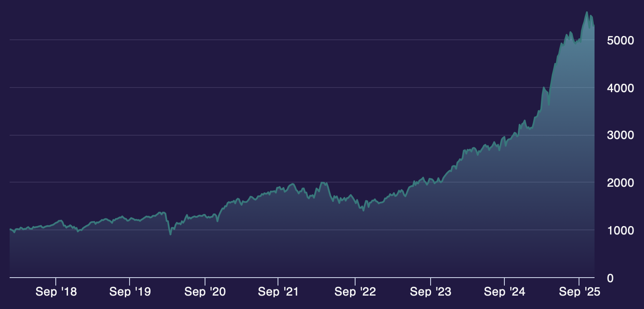Screen dimensions: 644x309
Task: Click the Sep '20 axis label
Action: pos(205,292)
